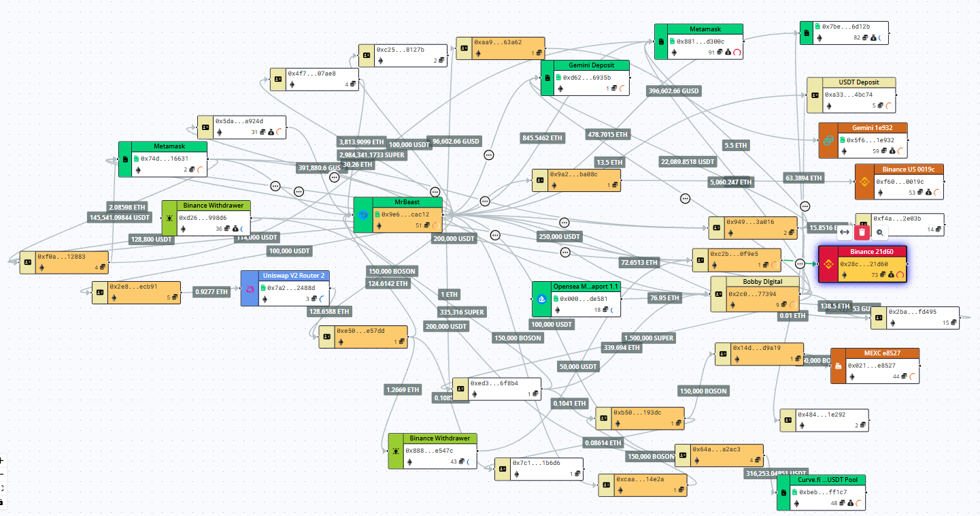Image resolution: width=980 pixels, height=516 pixels.
Task: Delete the selected Binance 21d60 node
Action: (862, 232)
